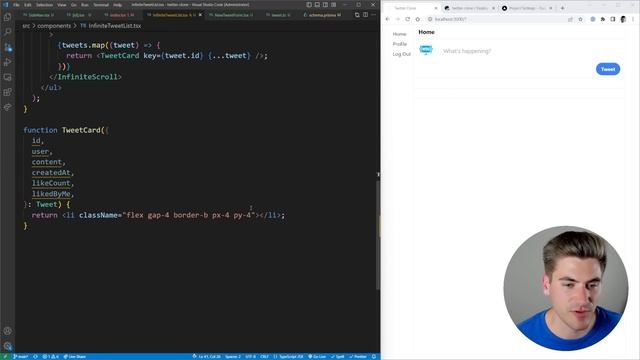Select the third Chrome tab
Screen dimensions: 640x360
527,8
